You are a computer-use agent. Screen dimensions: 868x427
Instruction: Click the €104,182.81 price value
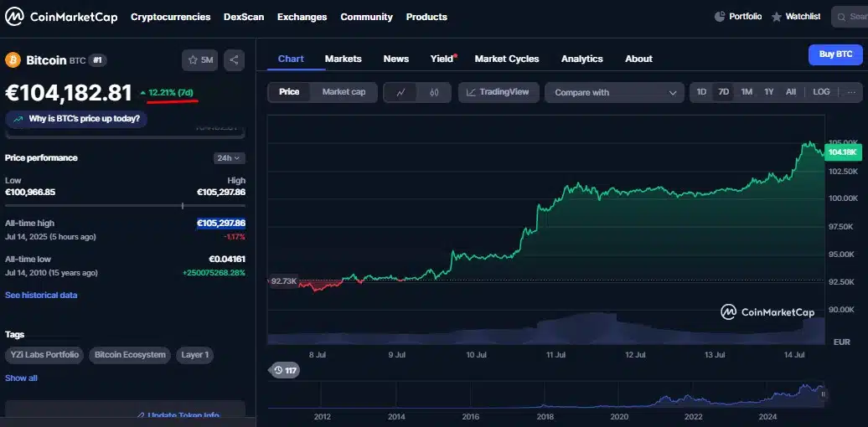[69, 93]
